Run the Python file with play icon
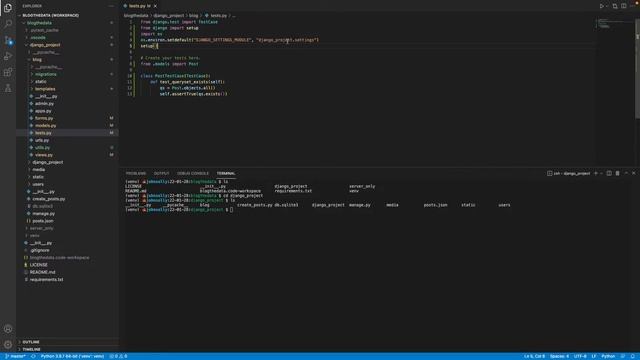Viewport: 640px width, 360px height. pyautogui.click(x=601, y=6)
